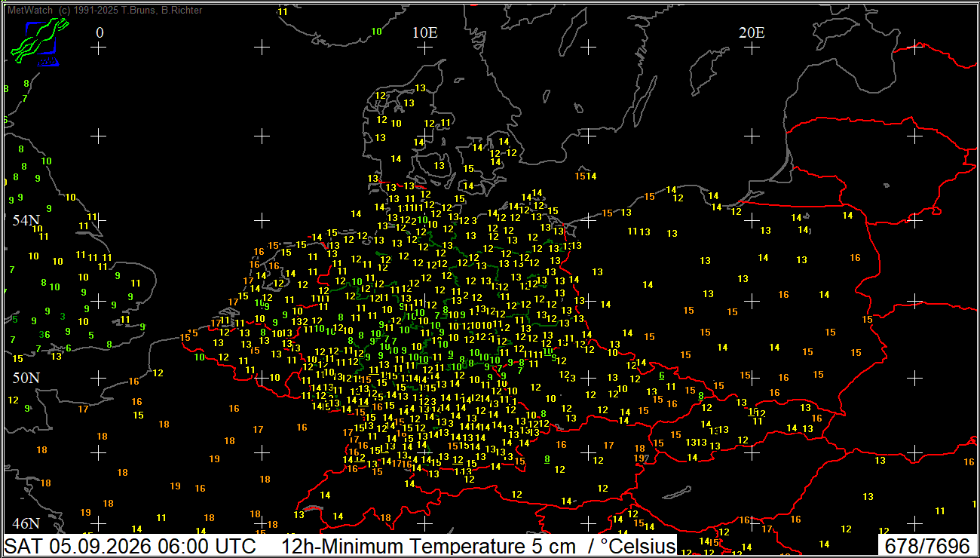
Task: Select the orange 15 reading in the Baltic Sea
Action: (580, 176)
